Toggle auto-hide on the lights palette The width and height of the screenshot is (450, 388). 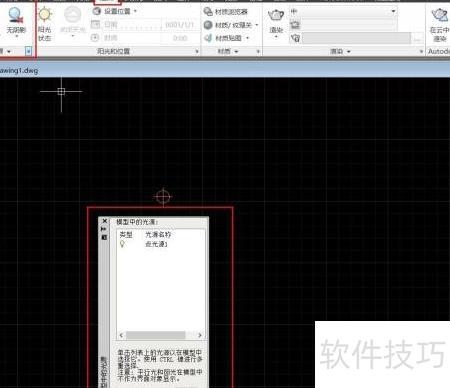click(104, 229)
